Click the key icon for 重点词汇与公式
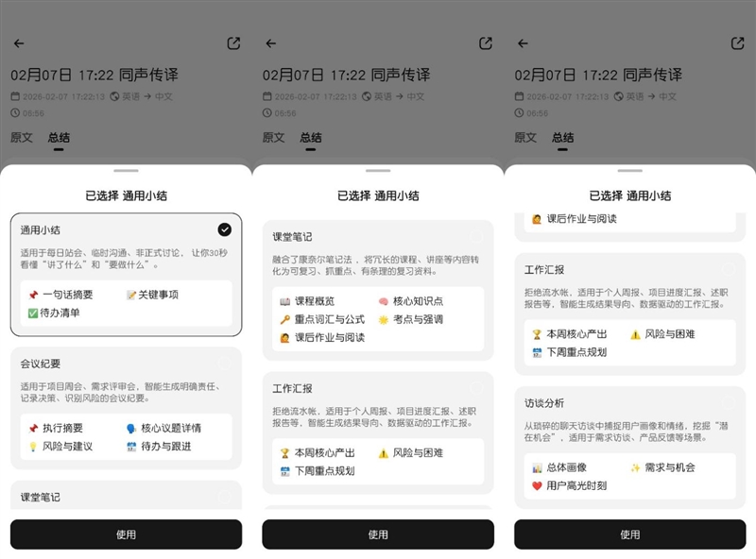Image resolution: width=756 pixels, height=559 pixels. [284, 319]
